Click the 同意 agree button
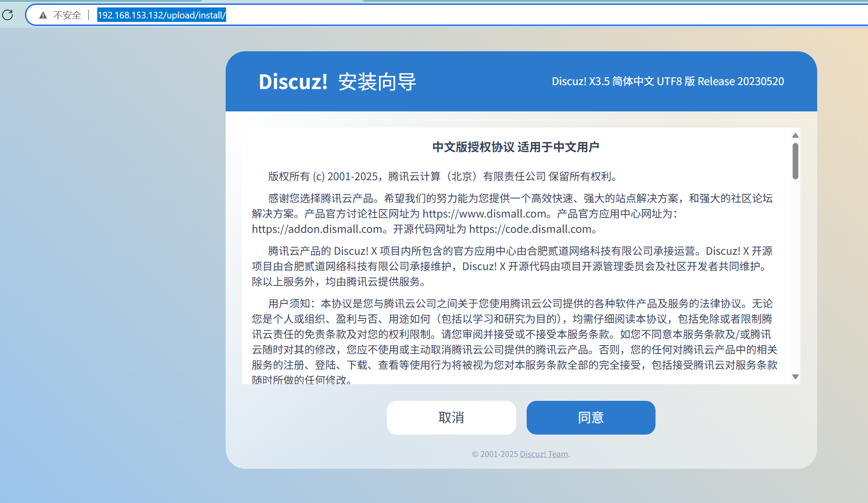This screenshot has width=868, height=503. pos(591,417)
